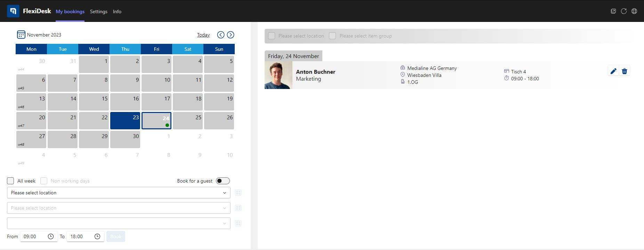
Task: Check the Please select item group filter box
Action: tap(332, 36)
